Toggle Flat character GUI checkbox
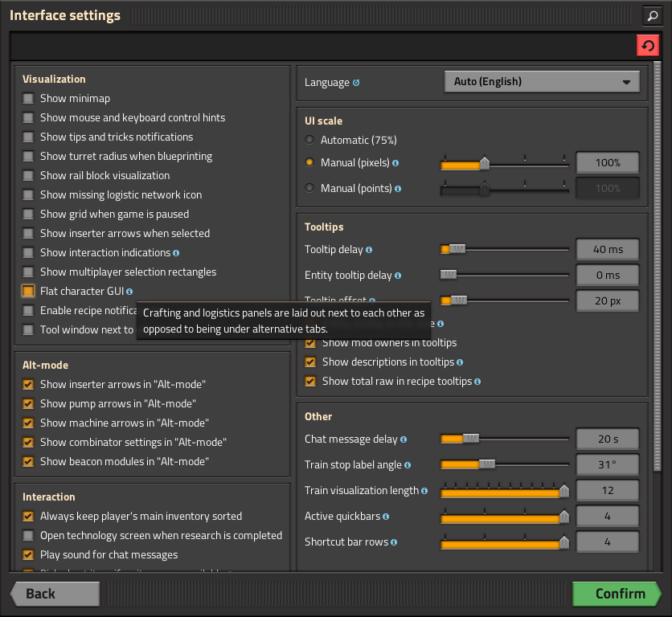This screenshot has height=617, width=672. [28, 292]
